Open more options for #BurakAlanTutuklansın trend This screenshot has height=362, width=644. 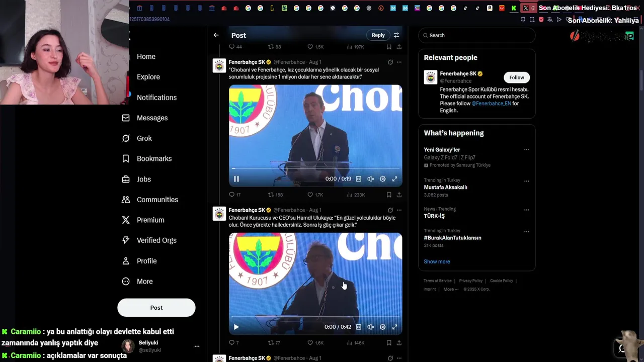pos(526,232)
